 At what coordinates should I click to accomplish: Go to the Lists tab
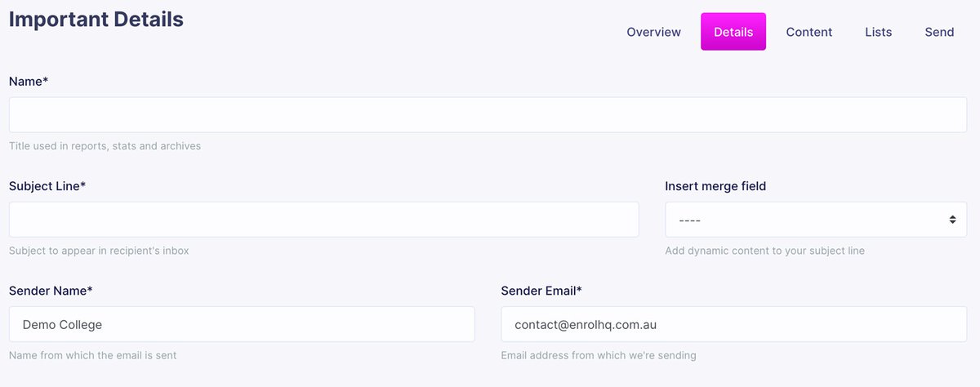[878, 32]
